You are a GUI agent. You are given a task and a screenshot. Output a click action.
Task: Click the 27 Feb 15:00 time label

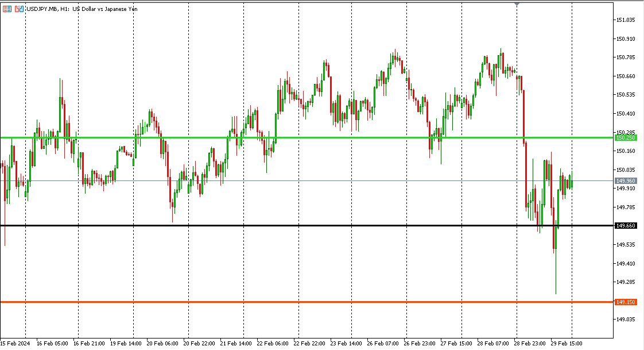tap(456, 344)
